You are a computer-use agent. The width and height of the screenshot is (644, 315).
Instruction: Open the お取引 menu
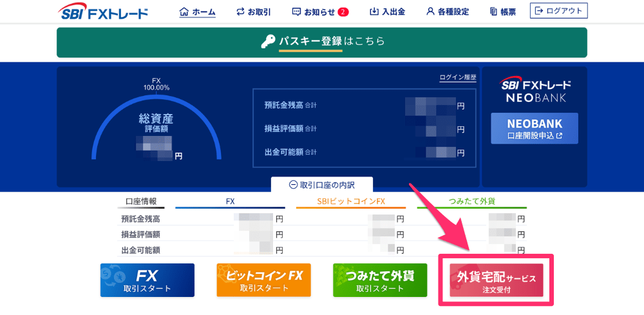[253, 12]
